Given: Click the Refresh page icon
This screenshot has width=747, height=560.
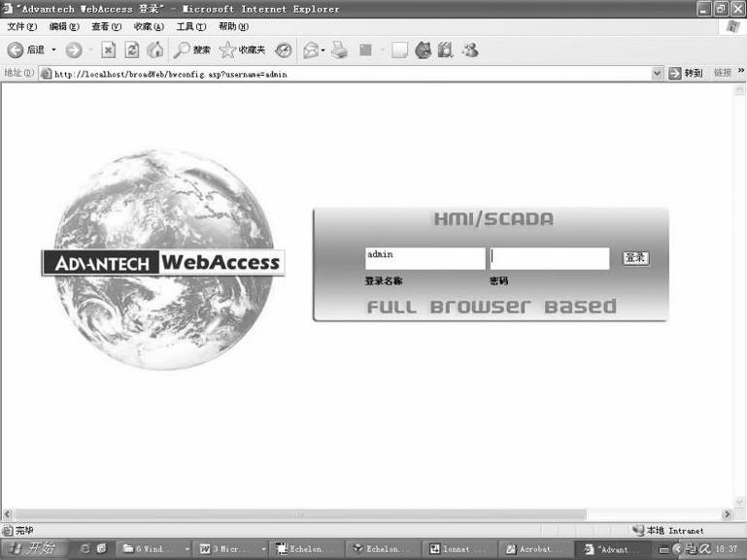Looking at the screenshot, I should 132,49.
